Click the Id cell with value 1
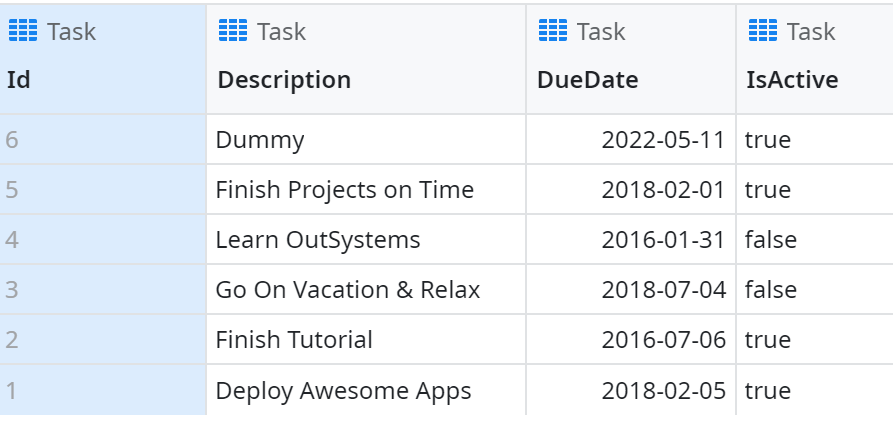 click(12, 390)
